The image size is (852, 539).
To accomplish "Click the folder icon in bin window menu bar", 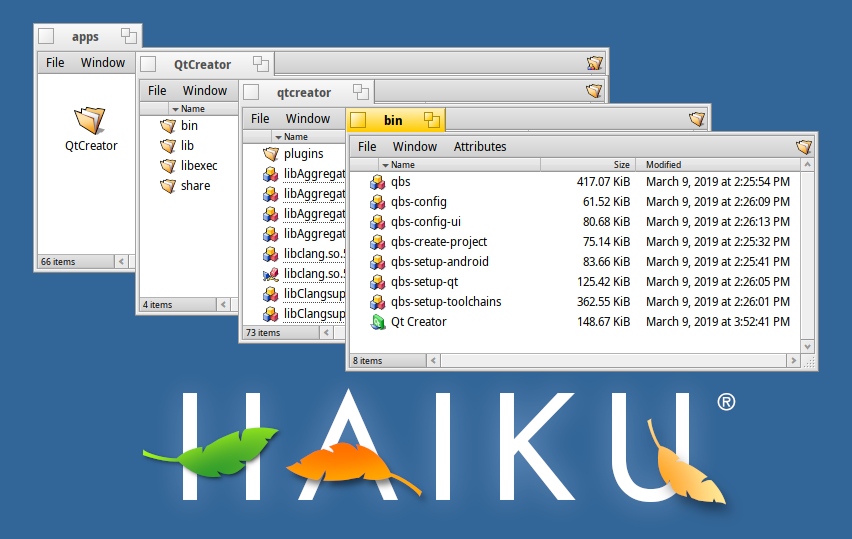I will click(804, 147).
